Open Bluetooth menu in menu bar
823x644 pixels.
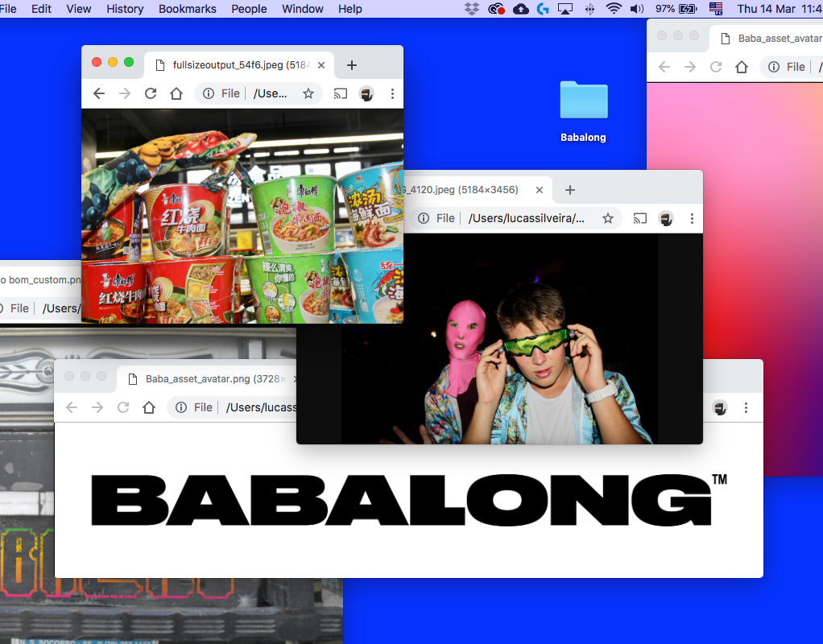pyautogui.click(x=590, y=9)
